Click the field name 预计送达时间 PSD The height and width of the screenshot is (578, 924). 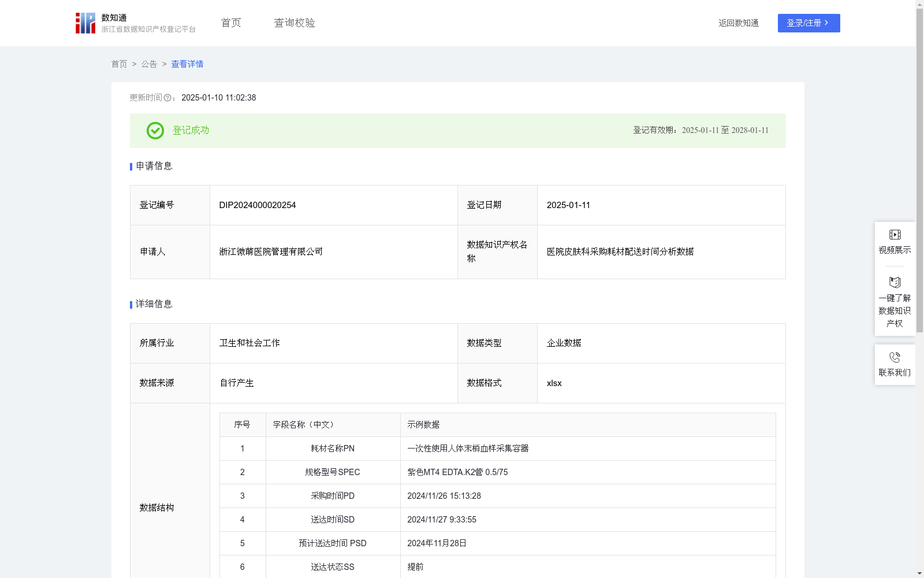[x=333, y=543]
